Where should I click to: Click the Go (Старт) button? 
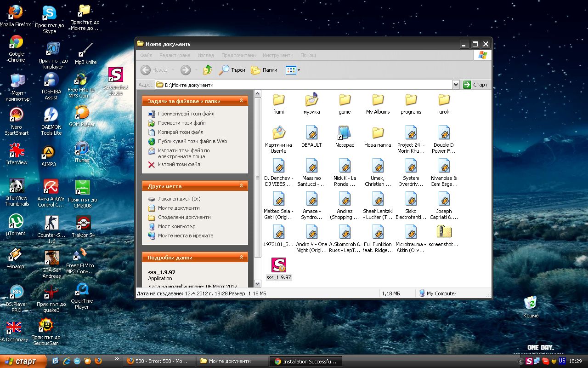point(475,85)
